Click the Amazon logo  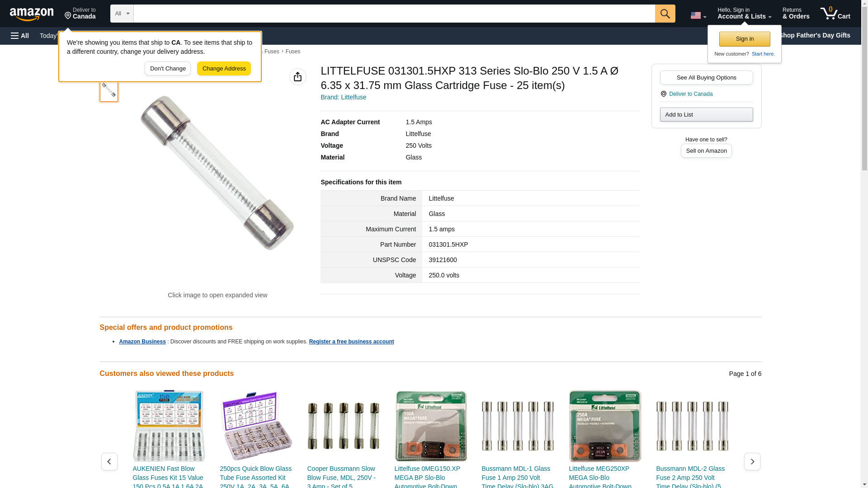point(32,14)
